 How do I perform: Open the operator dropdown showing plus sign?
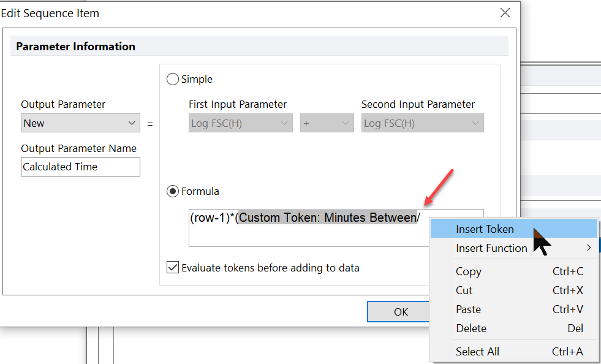327,123
